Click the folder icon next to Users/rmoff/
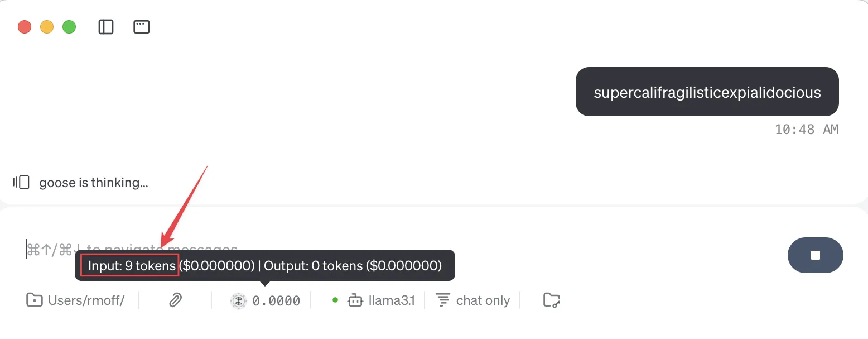 click(x=34, y=300)
